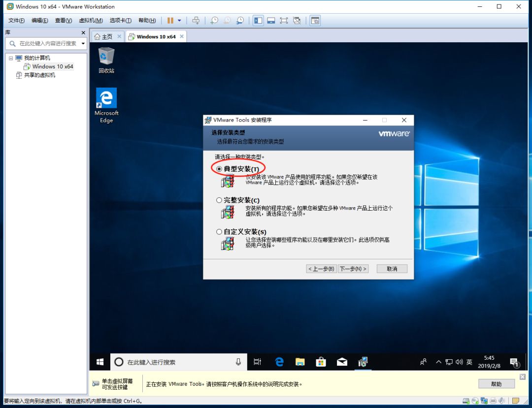Send Ctrl+Alt+Del to the virtual machine
Viewport: 532px width, 408px height.
pyautogui.click(x=196, y=20)
